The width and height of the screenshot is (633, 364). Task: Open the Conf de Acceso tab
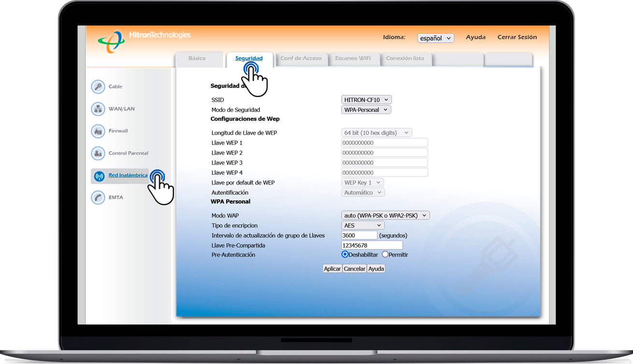click(x=301, y=58)
